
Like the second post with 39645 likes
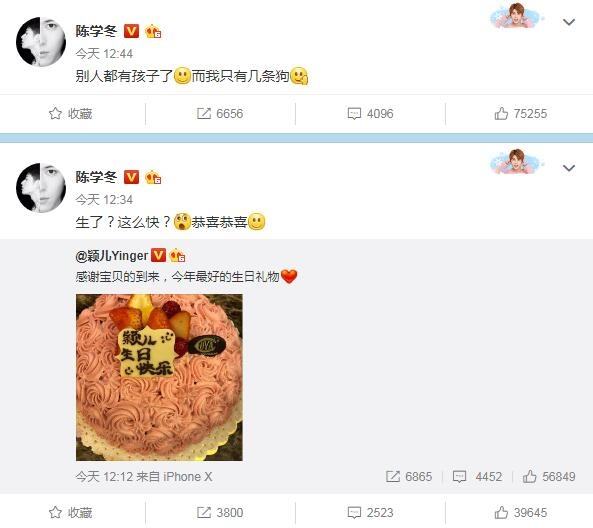click(520, 512)
